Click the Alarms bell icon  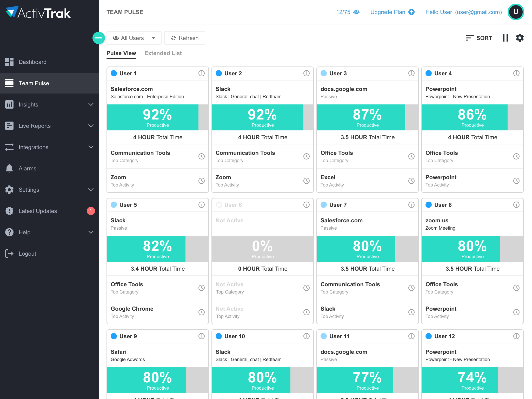coord(9,168)
